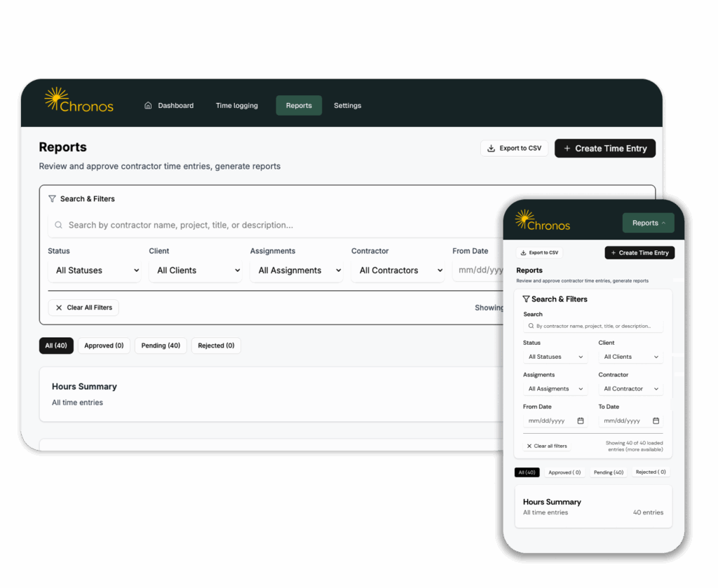Switch to desktop Approved (0) tab
Viewport: 718px width, 588px height.
coord(104,346)
